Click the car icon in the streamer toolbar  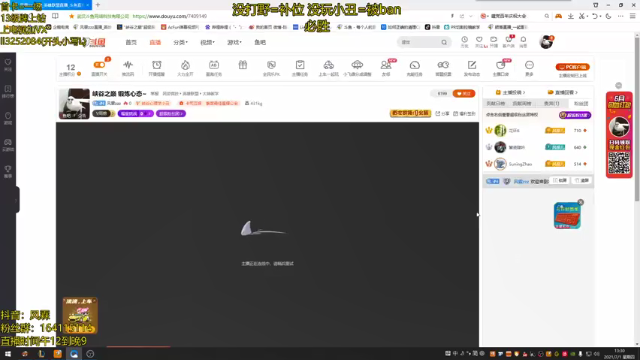click(x=329, y=65)
